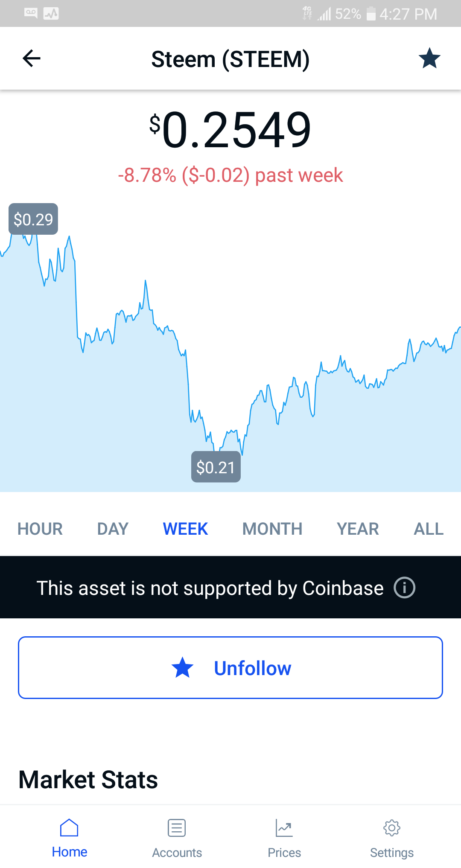Open the Home tab

[69, 838]
